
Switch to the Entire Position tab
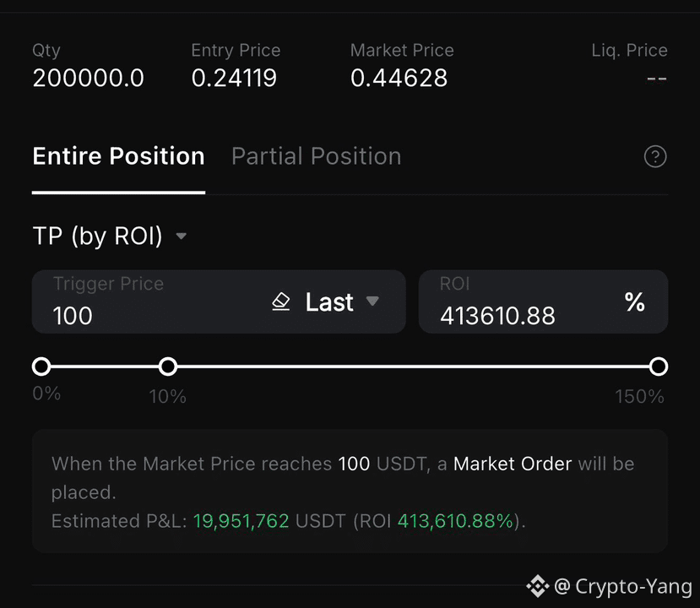click(x=118, y=156)
